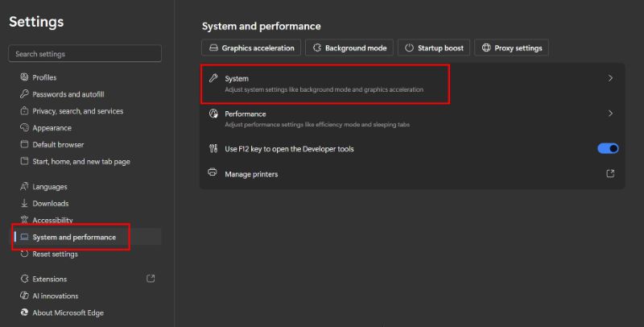Expand the Performance settings chevron
This screenshot has height=327, width=644.
(x=610, y=114)
